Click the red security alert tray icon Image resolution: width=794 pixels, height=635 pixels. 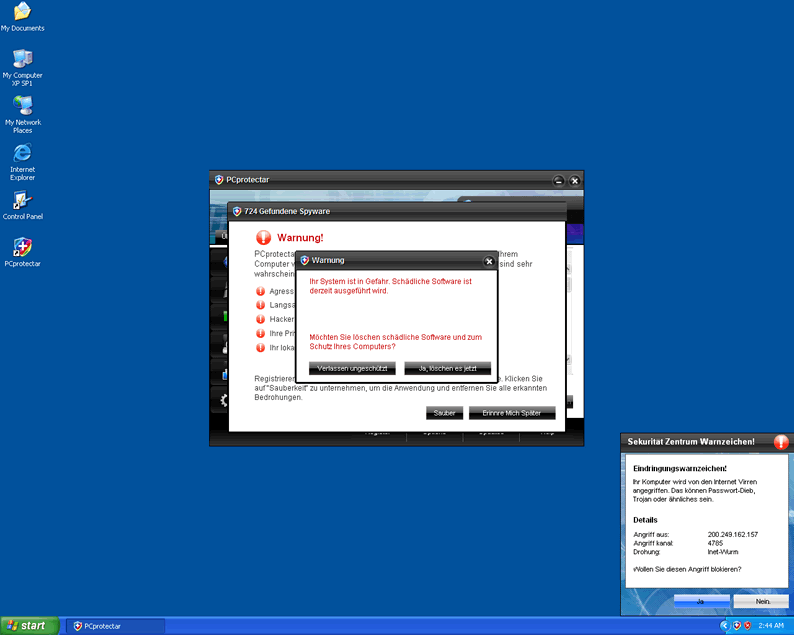[x=748, y=625]
